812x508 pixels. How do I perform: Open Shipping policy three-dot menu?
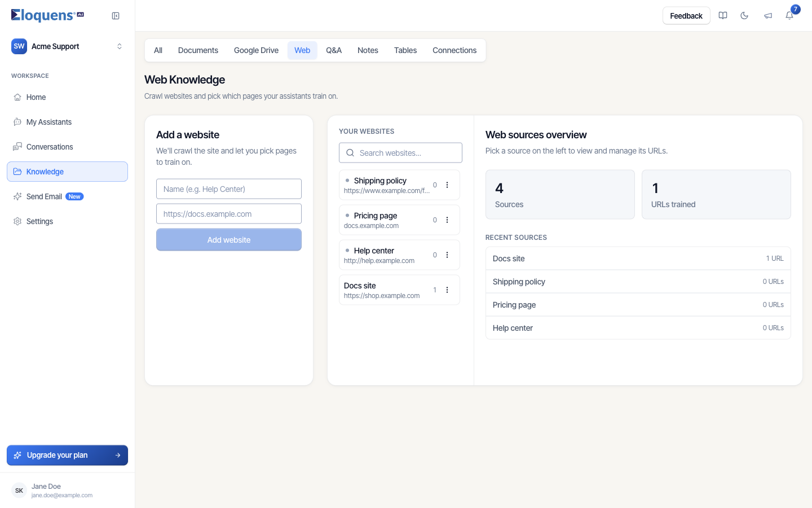click(447, 185)
